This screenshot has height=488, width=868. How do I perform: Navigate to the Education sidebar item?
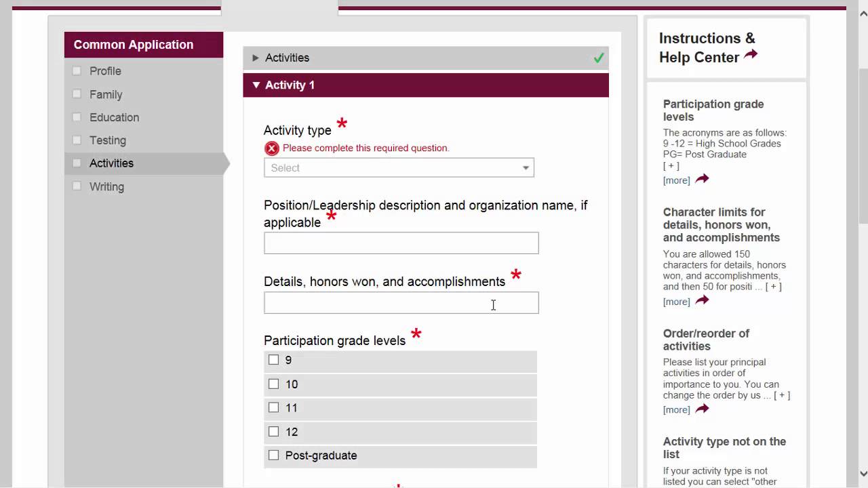coord(114,117)
